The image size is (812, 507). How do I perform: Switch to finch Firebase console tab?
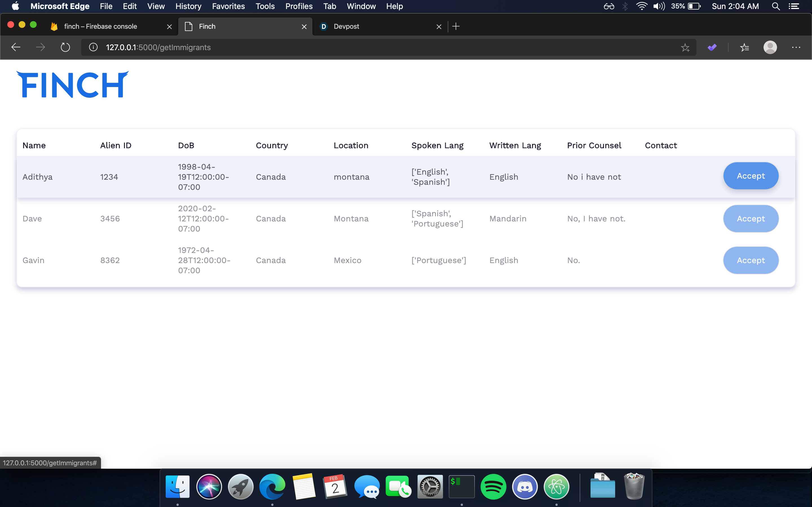101,26
